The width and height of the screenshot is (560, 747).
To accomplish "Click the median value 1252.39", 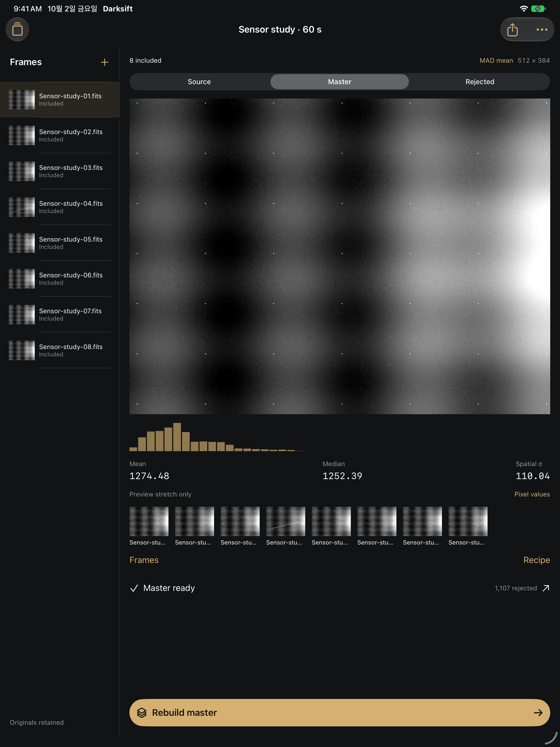I will [342, 476].
